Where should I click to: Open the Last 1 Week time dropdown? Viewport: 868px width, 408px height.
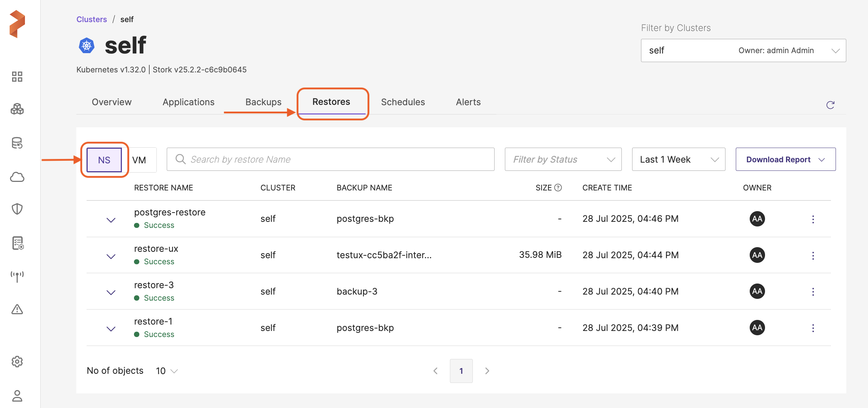click(678, 159)
